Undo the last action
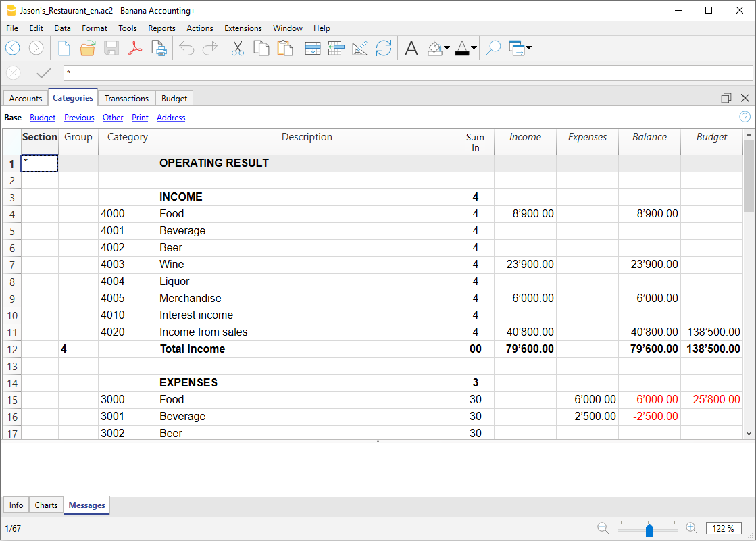 (x=186, y=48)
